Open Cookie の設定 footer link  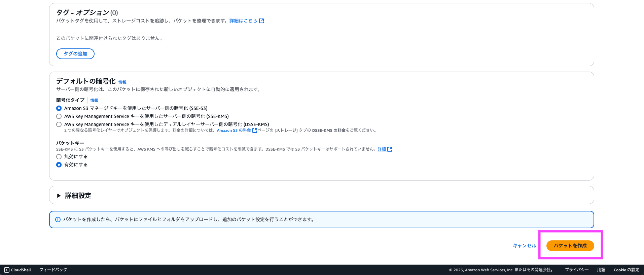[x=627, y=270]
